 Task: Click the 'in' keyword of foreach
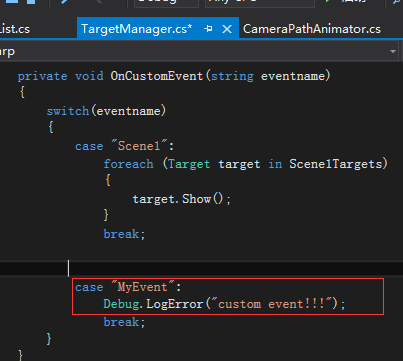tap(275, 164)
